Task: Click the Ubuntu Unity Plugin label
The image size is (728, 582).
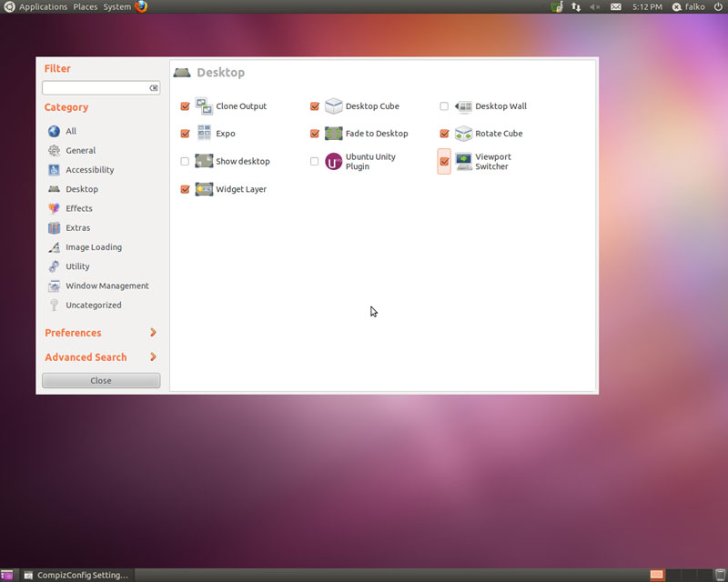Action: coord(370,162)
